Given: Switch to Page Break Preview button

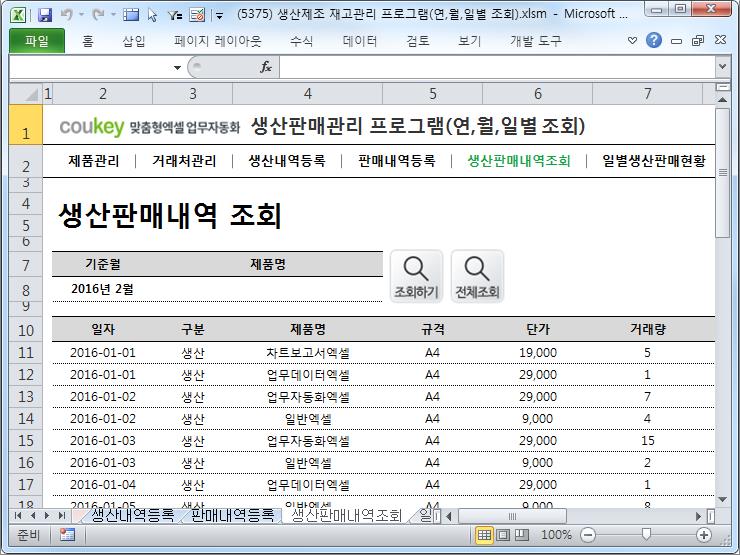Looking at the screenshot, I should [521, 535].
